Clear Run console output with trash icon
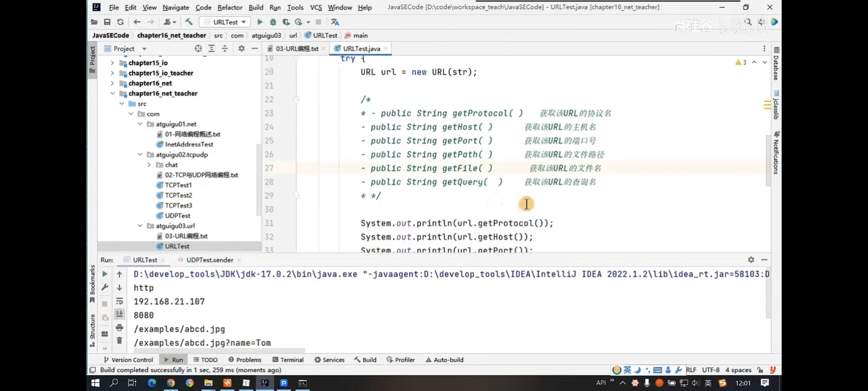 (x=119, y=340)
